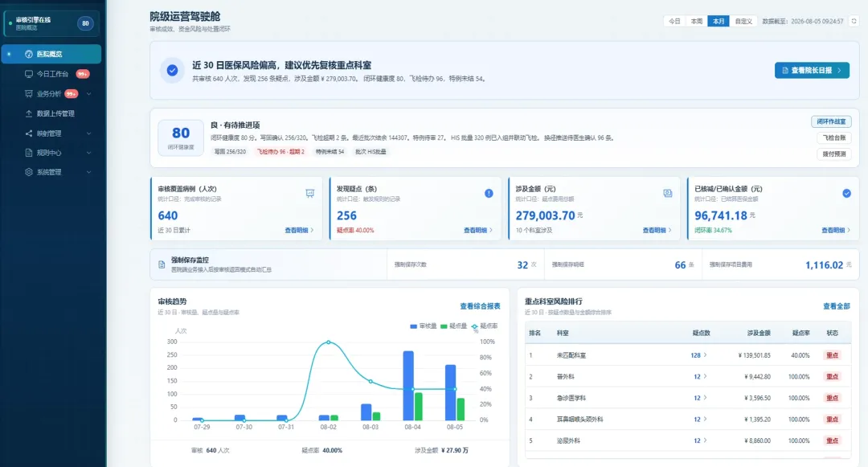868x467 pixels.
Task: Click the upload icon beside 数据上传管理
Action: coord(29,113)
